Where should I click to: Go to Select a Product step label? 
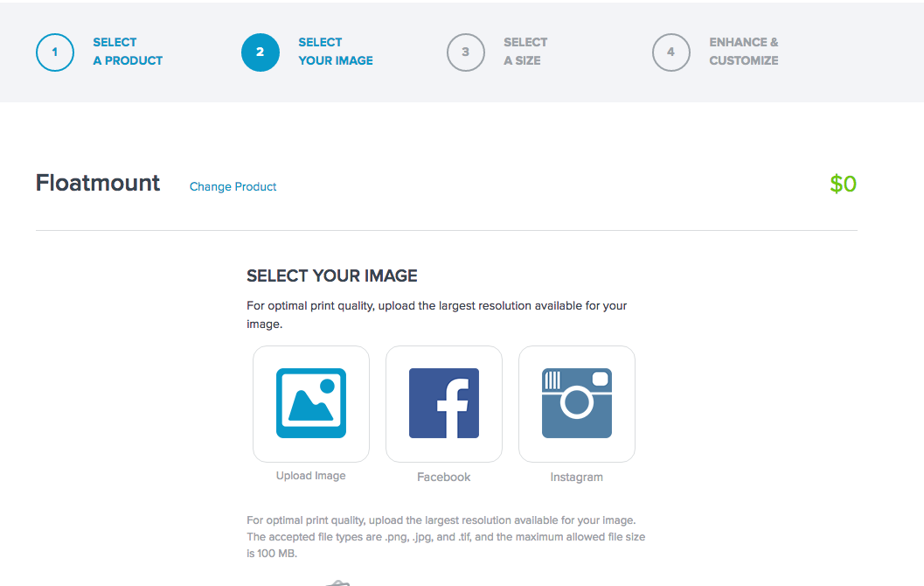[128, 52]
